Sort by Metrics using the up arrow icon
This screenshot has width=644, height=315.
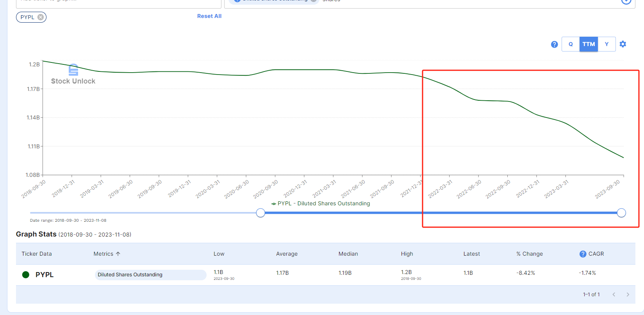point(118,254)
